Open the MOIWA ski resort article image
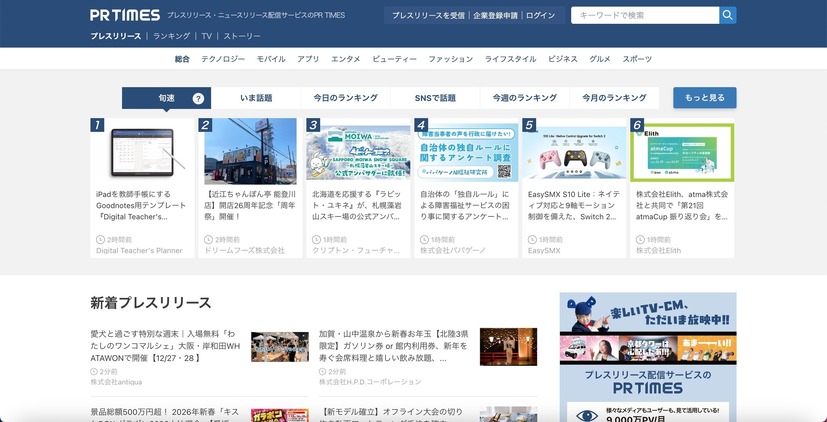 point(358,151)
